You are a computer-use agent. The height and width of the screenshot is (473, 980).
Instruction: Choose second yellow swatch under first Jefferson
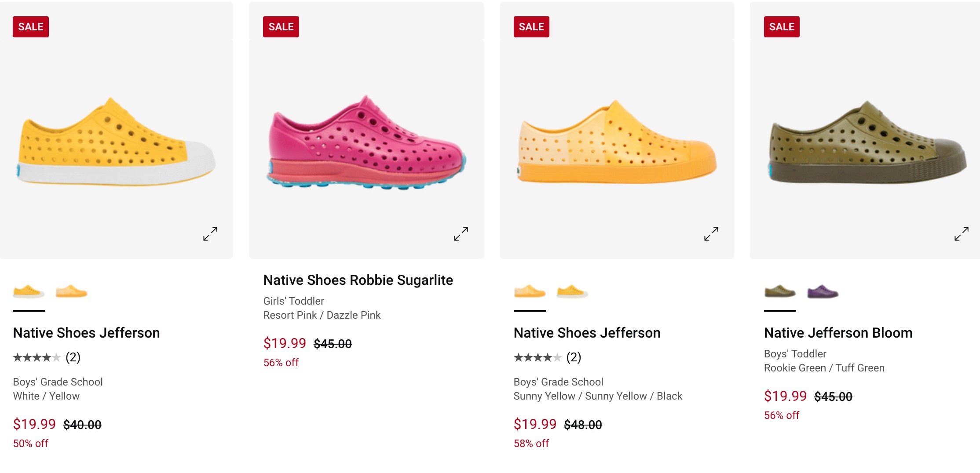tap(72, 292)
